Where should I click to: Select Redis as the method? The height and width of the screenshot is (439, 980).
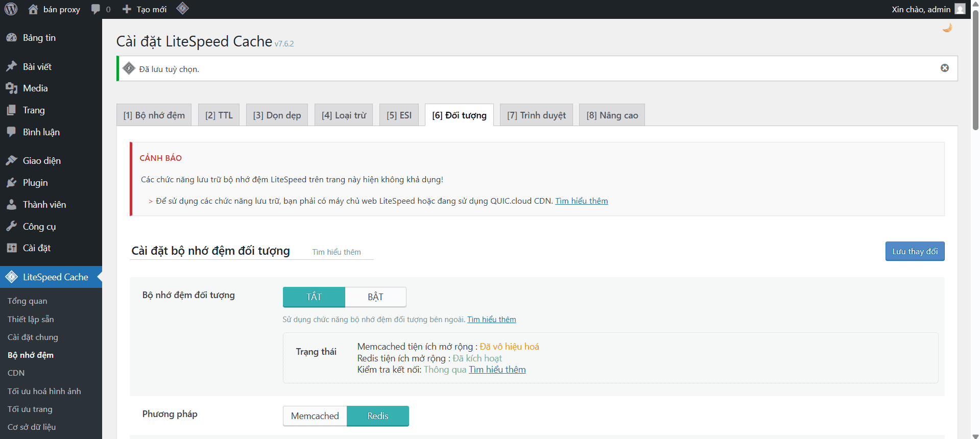coord(377,416)
